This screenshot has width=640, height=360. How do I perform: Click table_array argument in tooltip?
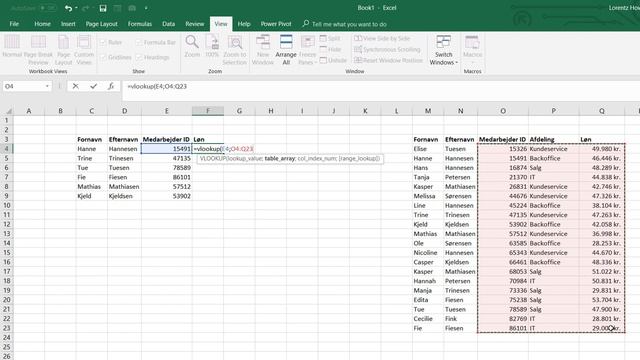point(280,158)
